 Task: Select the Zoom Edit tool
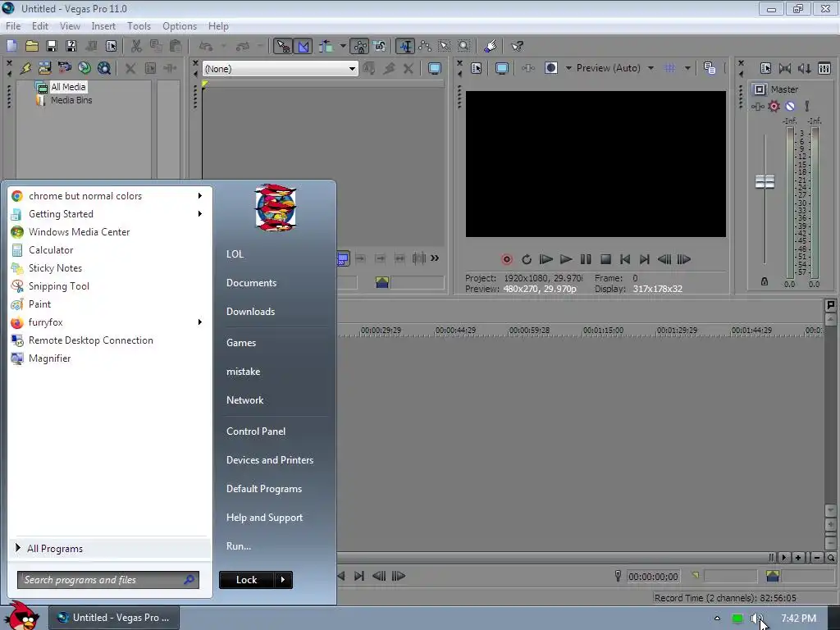click(464, 47)
